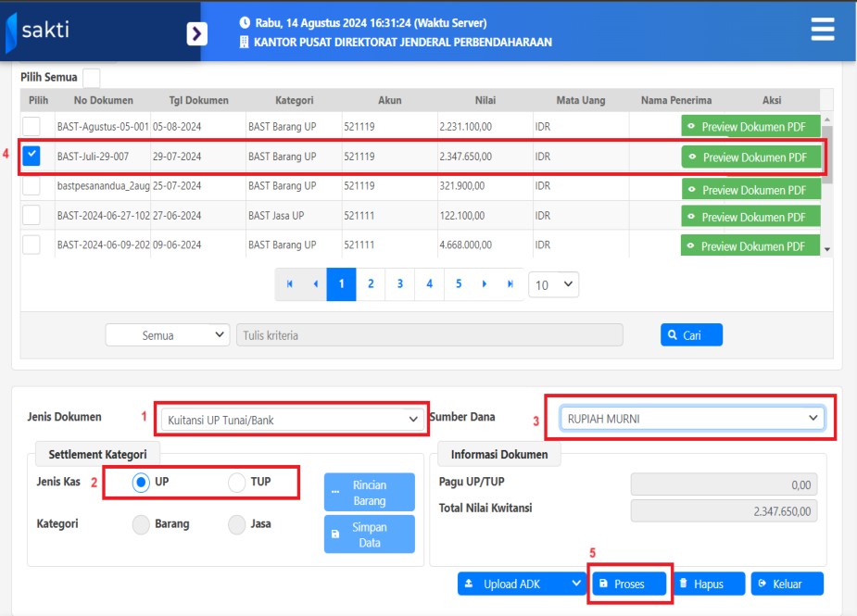
Task: Preview PDF for BAST-Agustus-05-001
Action: pos(751,127)
